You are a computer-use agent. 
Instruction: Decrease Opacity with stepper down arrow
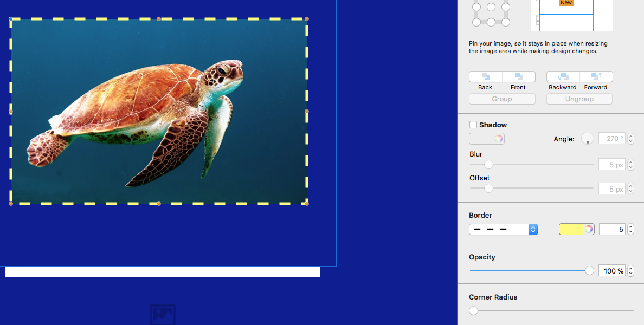(631, 274)
